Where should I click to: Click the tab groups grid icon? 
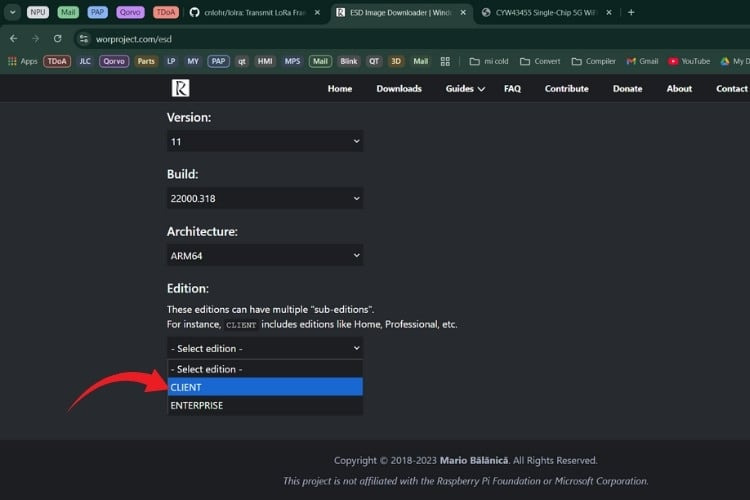(x=445, y=61)
